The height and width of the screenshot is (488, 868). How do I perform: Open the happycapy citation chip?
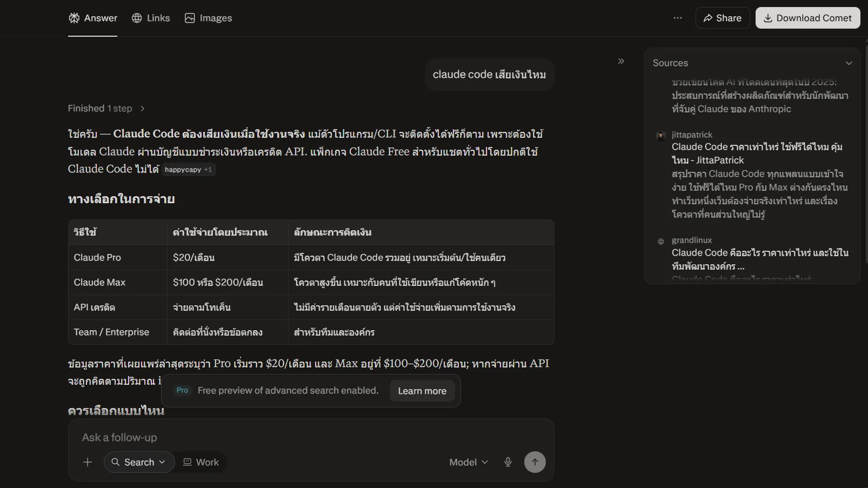click(189, 170)
